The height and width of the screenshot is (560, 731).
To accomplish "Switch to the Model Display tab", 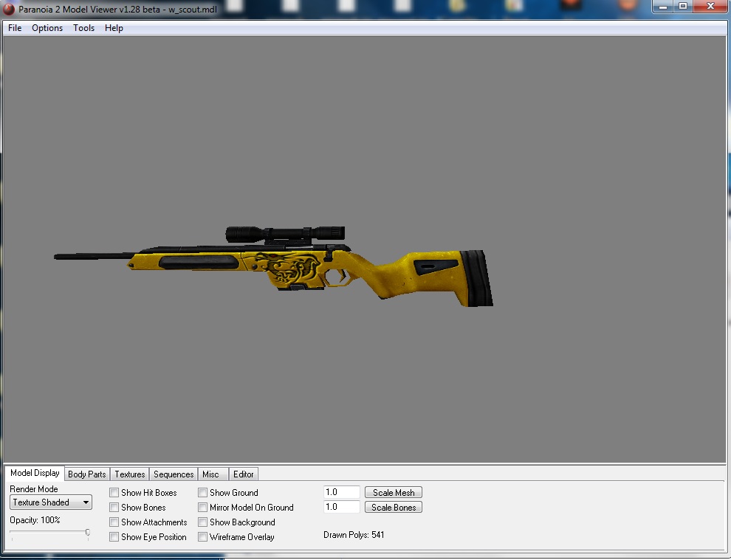I will click(x=35, y=473).
